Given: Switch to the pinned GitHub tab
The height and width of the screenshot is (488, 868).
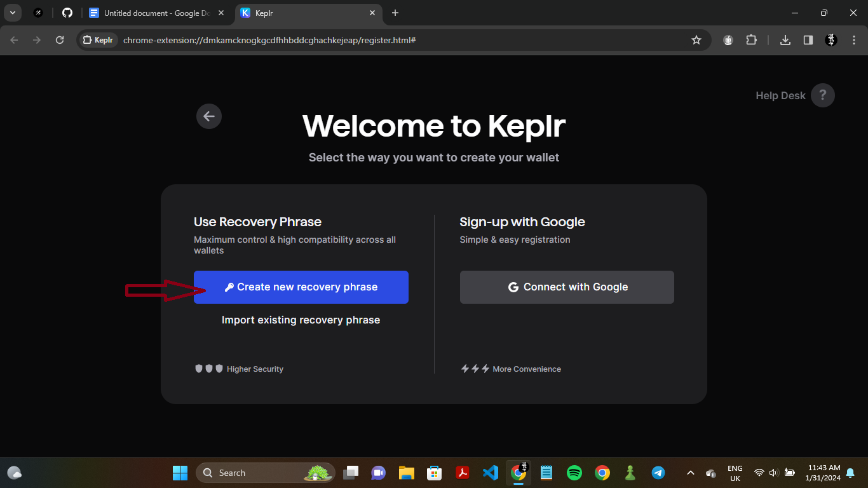Looking at the screenshot, I should pos(67,13).
